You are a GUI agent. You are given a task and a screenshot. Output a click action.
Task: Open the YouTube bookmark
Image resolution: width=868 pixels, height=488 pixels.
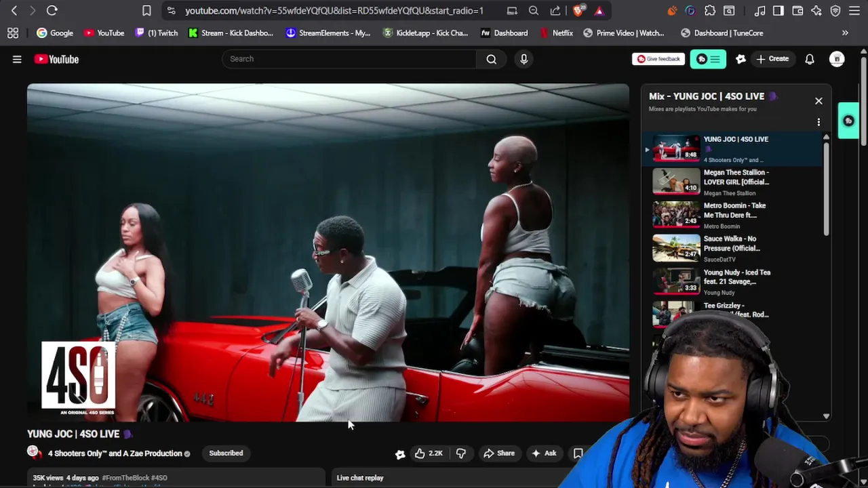[x=104, y=33]
